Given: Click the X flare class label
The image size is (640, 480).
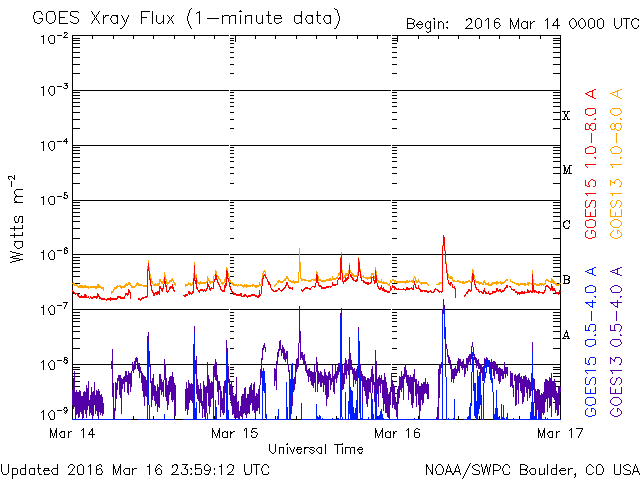Looking at the screenshot, I should click(566, 116).
